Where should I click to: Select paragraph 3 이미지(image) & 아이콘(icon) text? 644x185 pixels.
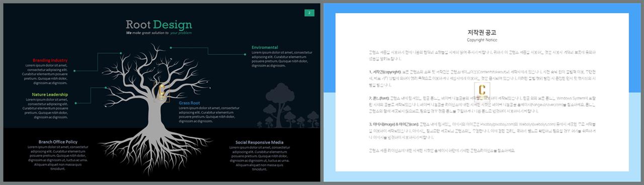(482, 131)
